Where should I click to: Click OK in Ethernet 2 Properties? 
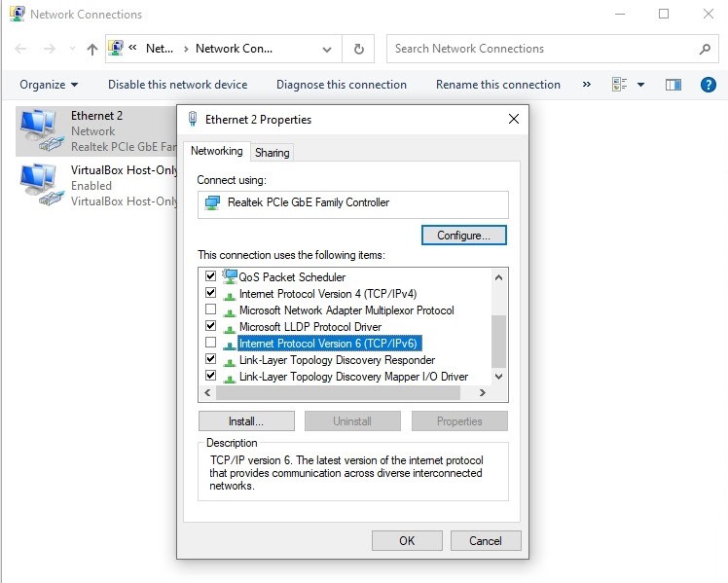[x=407, y=541]
